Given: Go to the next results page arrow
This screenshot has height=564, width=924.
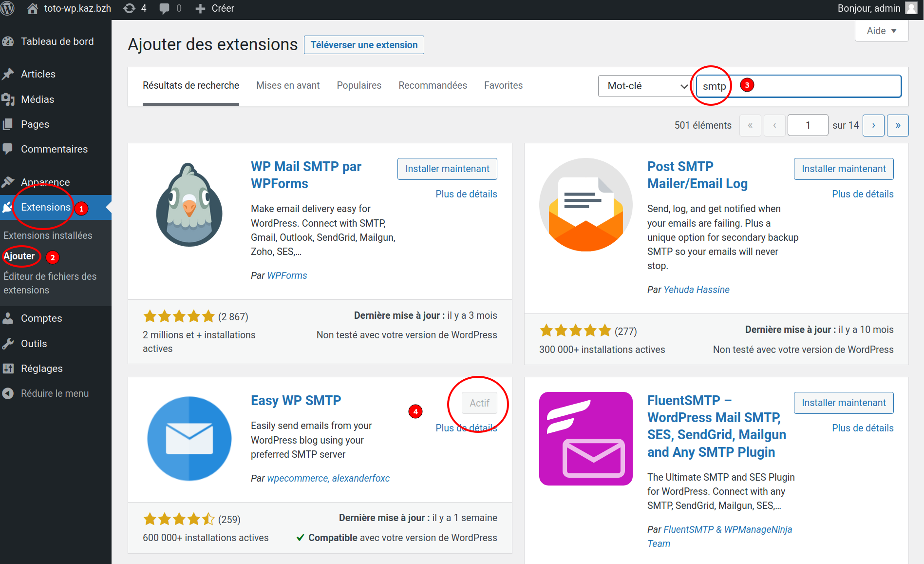Looking at the screenshot, I should pyautogui.click(x=873, y=125).
